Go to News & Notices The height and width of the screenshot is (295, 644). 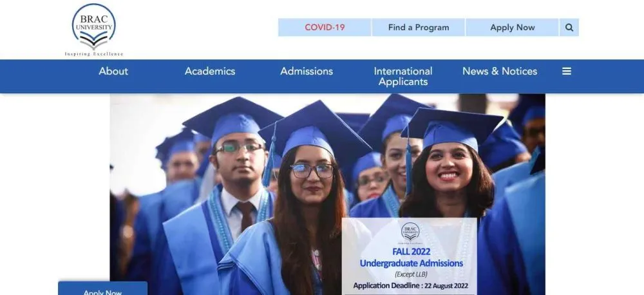coord(500,71)
